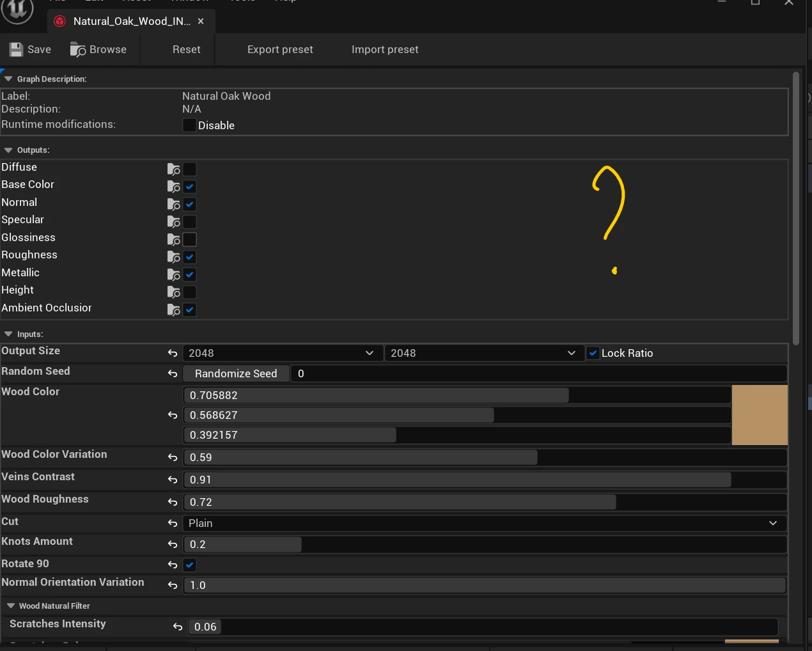Open the Wood Color swatch picker
The width and height of the screenshot is (812, 651).
[760, 415]
